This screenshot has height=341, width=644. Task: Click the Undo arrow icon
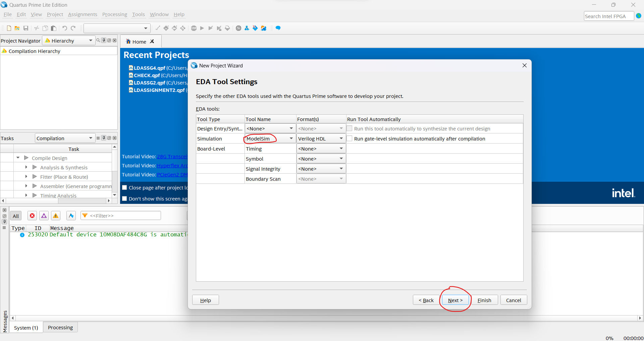65,28
